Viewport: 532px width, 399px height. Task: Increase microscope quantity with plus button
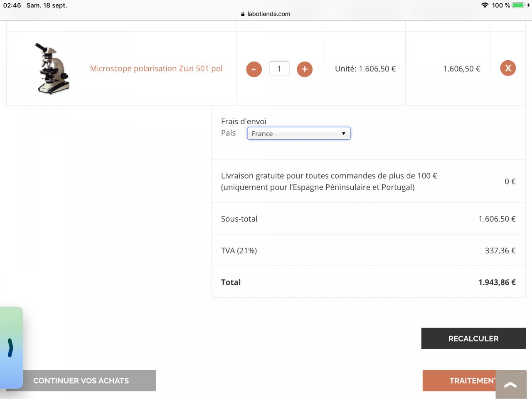(x=304, y=69)
